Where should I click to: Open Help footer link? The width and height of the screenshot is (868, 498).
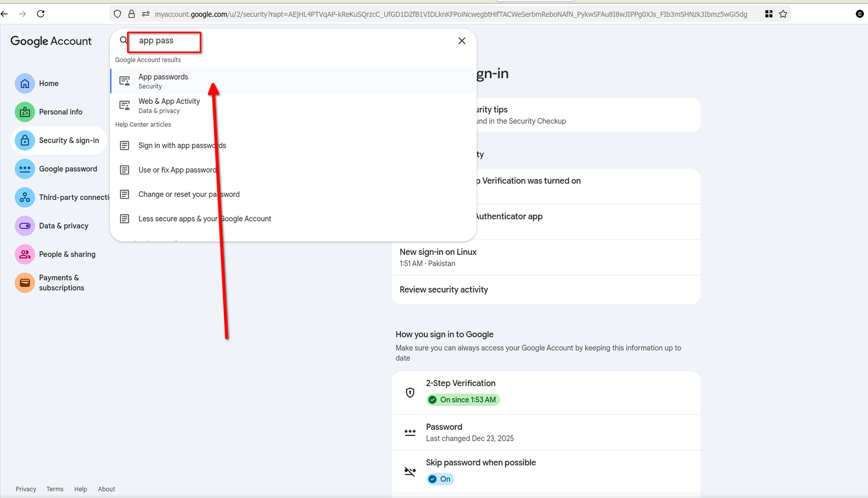pos(80,489)
